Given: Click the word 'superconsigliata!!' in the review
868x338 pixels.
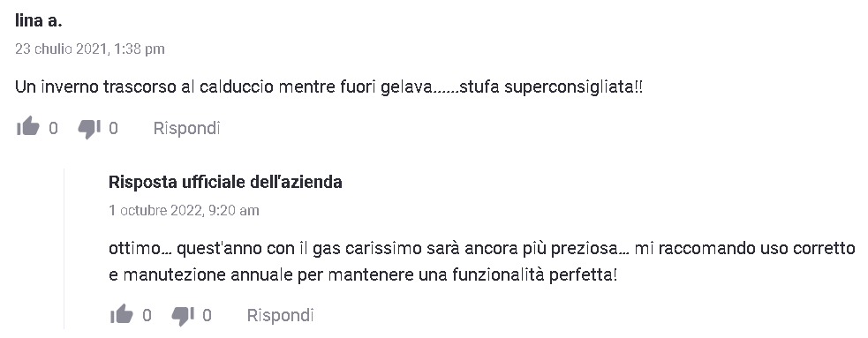Looking at the screenshot, I should click(x=573, y=86).
